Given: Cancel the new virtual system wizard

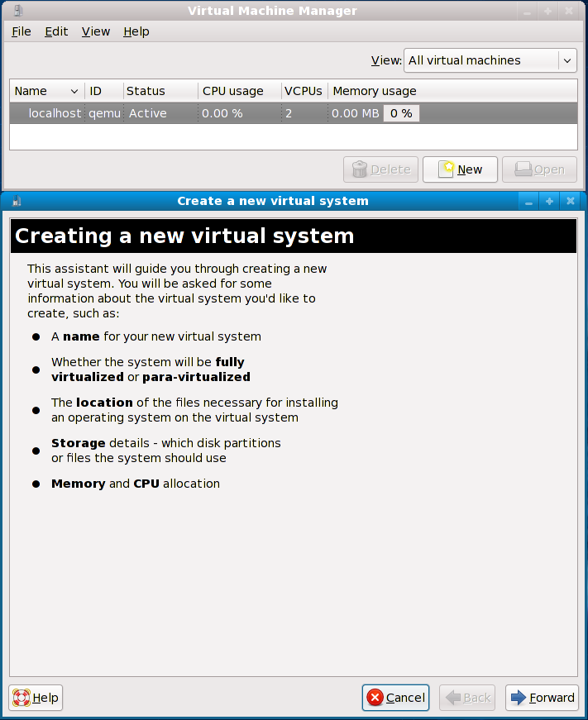Looking at the screenshot, I should coord(395,698).
